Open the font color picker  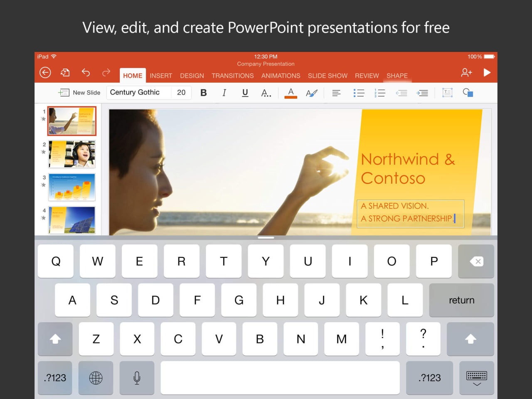(291, 93)
